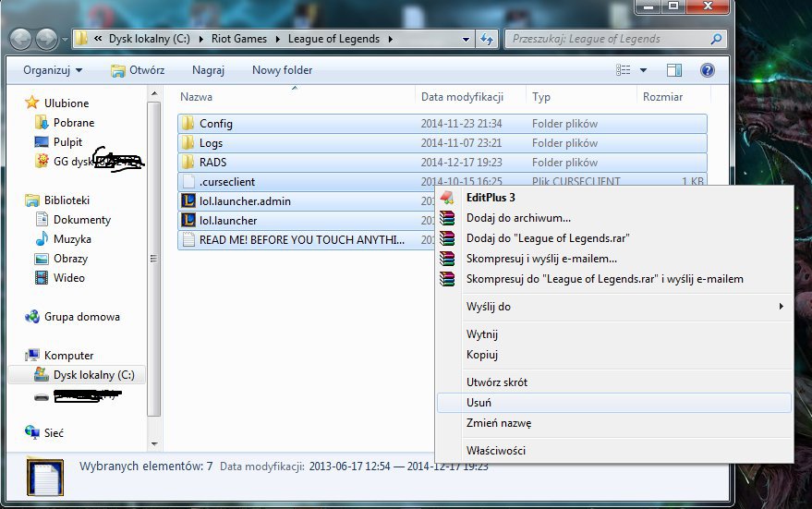Go back with the Back arrow button
812x509 pixels.
[x=21, y=39]
